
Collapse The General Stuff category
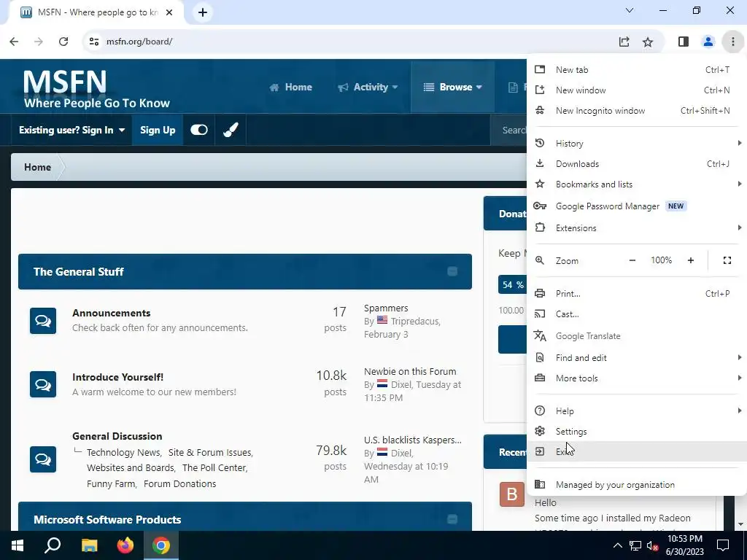[x=452, y=271]
